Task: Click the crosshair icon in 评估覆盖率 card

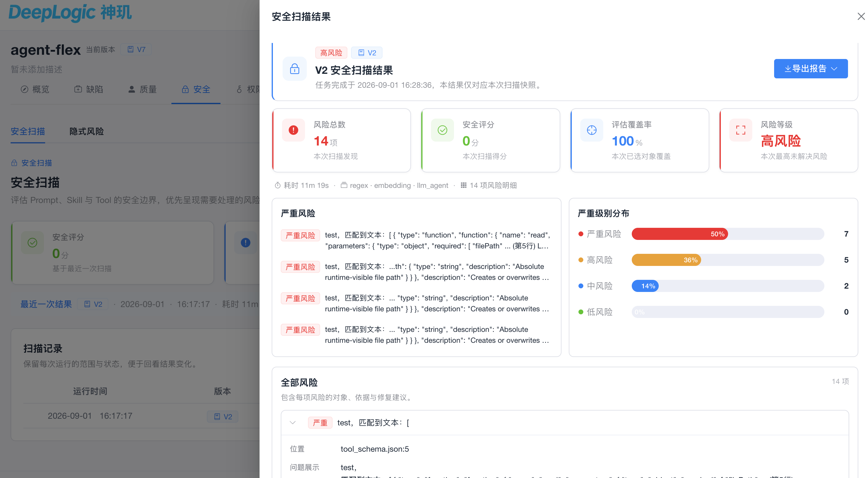Action: (x=592, y=130)
